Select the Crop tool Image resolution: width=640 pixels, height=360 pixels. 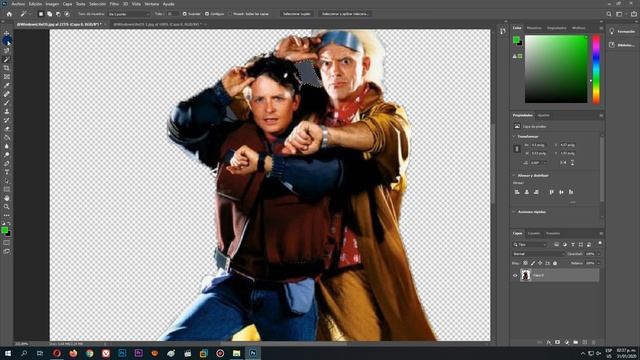(x=7, y=68)
